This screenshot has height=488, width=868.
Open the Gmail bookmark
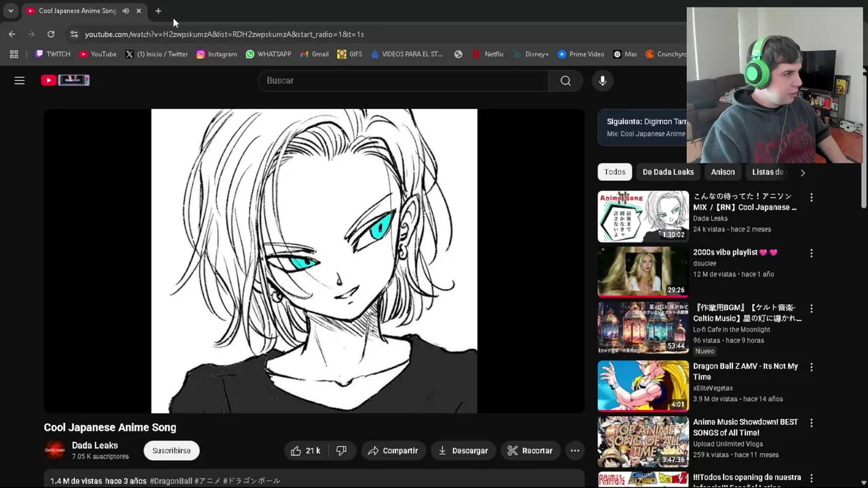coord(315,54)
